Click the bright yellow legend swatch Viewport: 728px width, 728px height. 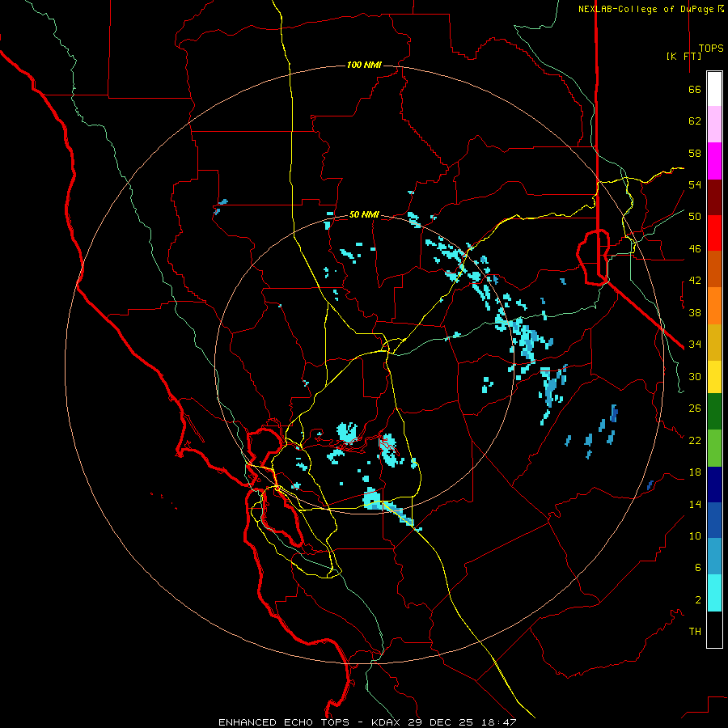714,377
